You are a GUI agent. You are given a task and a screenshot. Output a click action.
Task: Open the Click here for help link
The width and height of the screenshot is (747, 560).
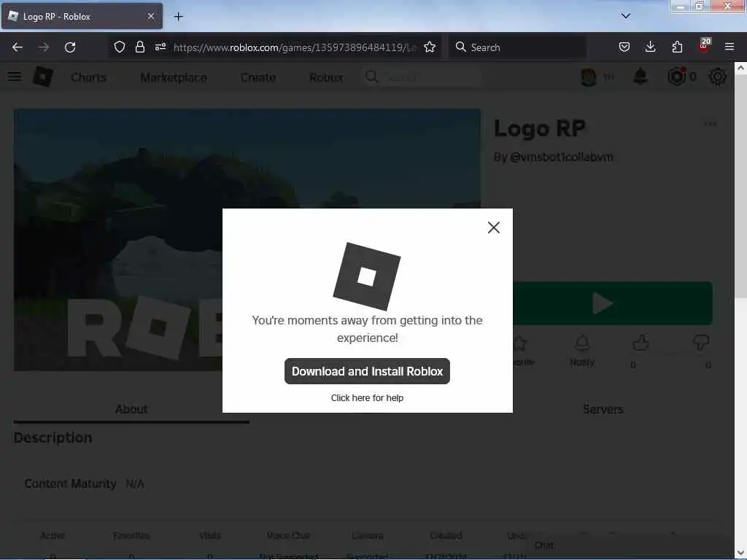pyautogui.click(x=367, y=397)
